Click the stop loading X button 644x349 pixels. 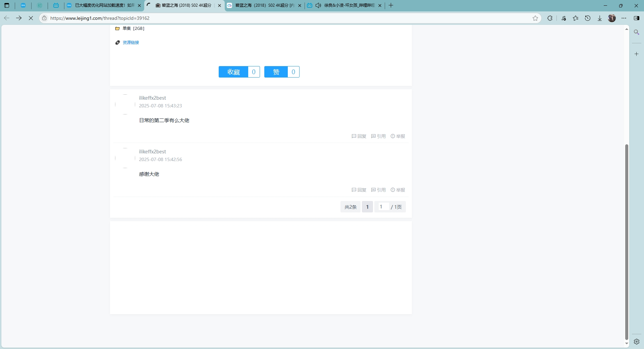pyautogui.click(x=31, y=18)
